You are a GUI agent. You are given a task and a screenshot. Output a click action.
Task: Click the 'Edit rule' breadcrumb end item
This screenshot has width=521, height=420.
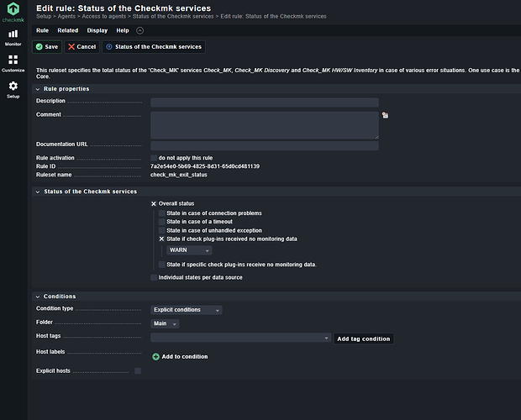pos(273,16)
